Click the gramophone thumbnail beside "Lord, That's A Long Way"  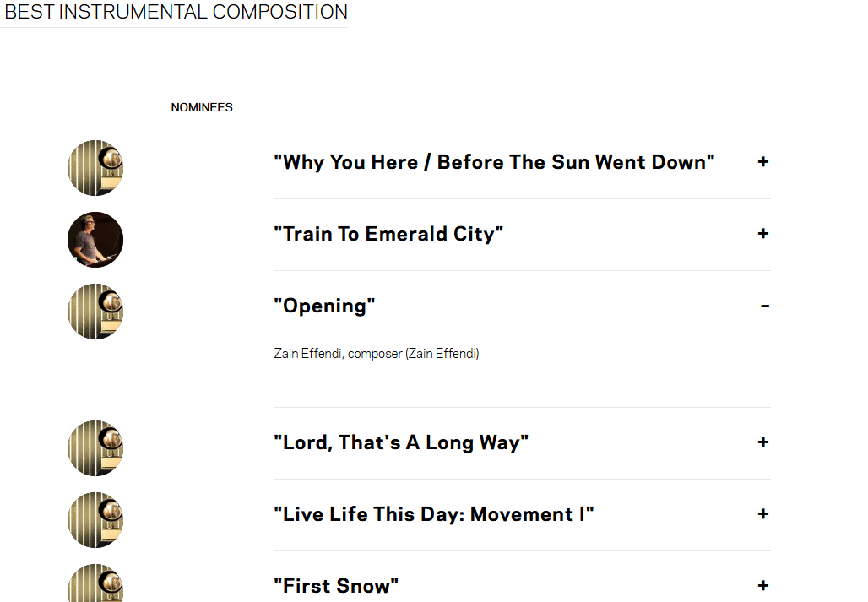tap(95, 448)
